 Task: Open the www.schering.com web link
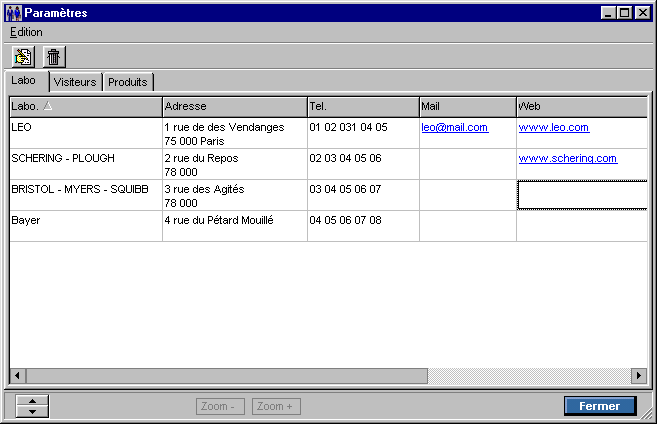(568, 158)
